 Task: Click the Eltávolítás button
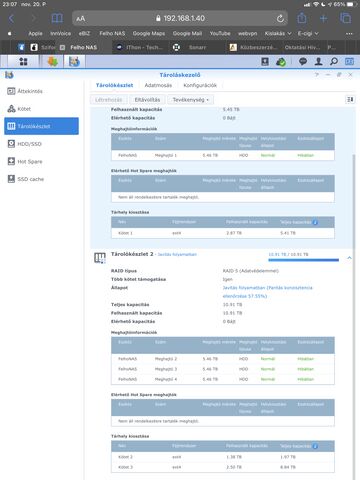[147, 100]
